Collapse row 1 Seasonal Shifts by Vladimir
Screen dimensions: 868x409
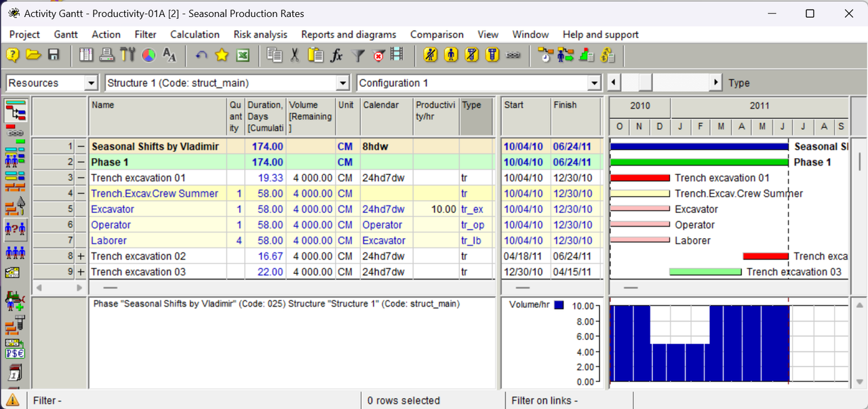(81, 147)
